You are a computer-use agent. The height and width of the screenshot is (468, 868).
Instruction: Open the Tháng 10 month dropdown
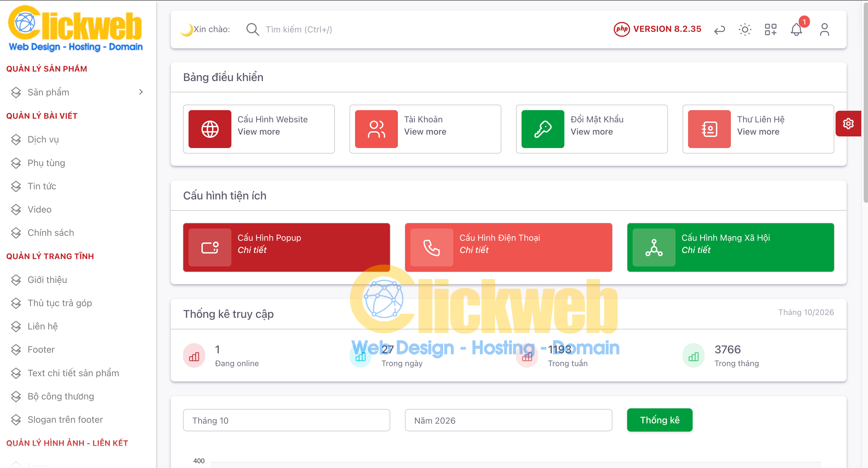point(286,420)
